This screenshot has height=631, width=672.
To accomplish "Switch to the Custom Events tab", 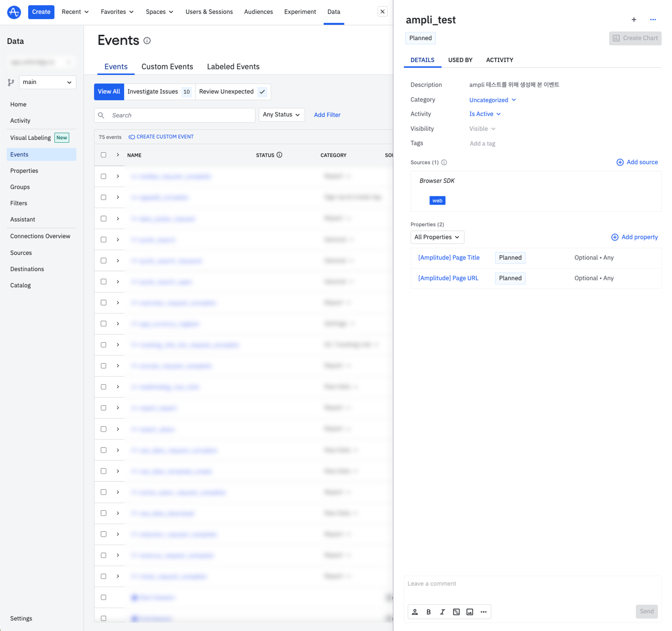I will point(167,67).
